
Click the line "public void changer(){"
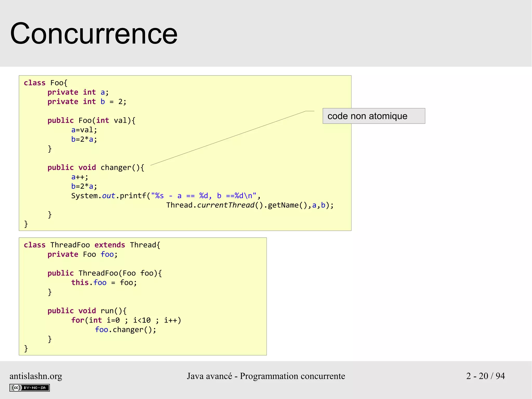coord(96,168)
